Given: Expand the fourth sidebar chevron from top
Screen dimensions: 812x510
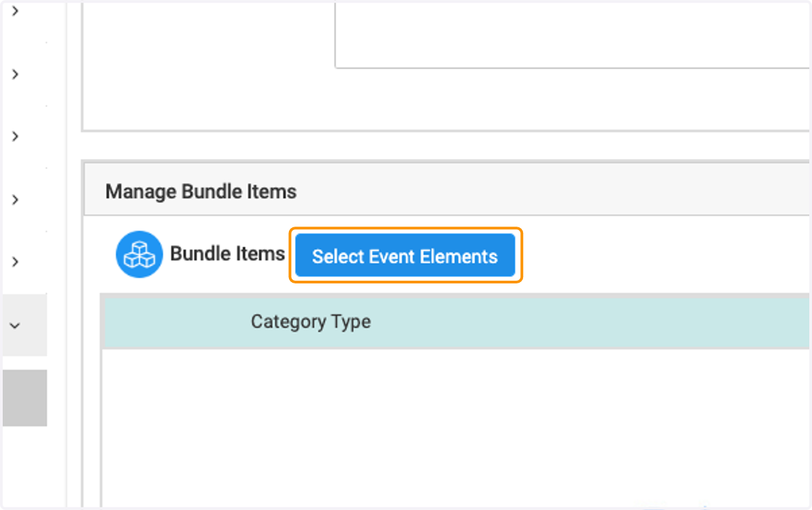Looking at the screenshot, I should (x=15, y=200).
